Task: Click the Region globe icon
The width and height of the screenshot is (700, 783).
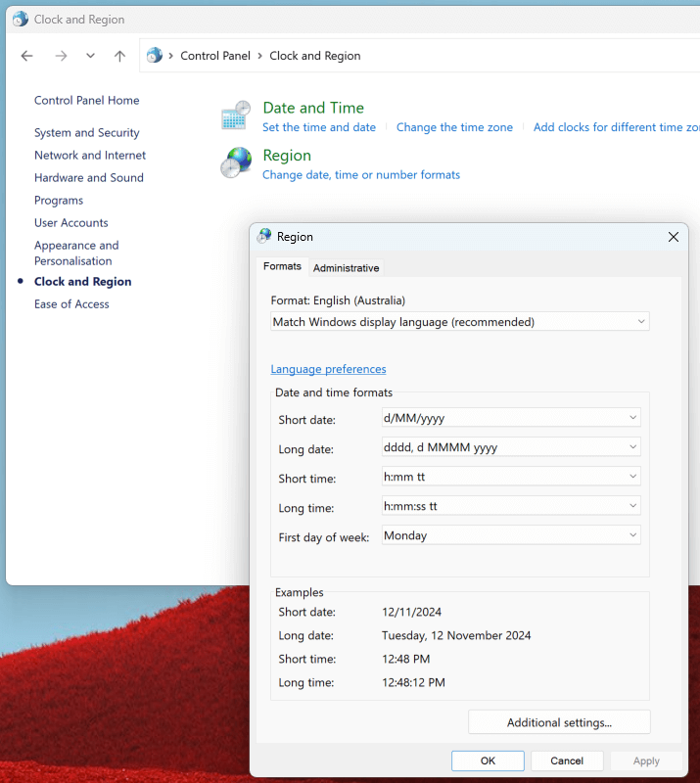Action: click(236, 163)
